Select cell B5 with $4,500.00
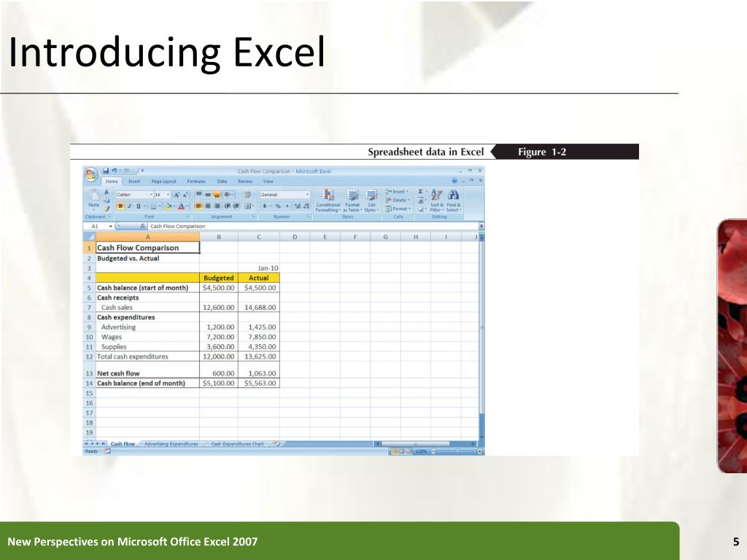The image size is (747, 560). coord(219,287)
